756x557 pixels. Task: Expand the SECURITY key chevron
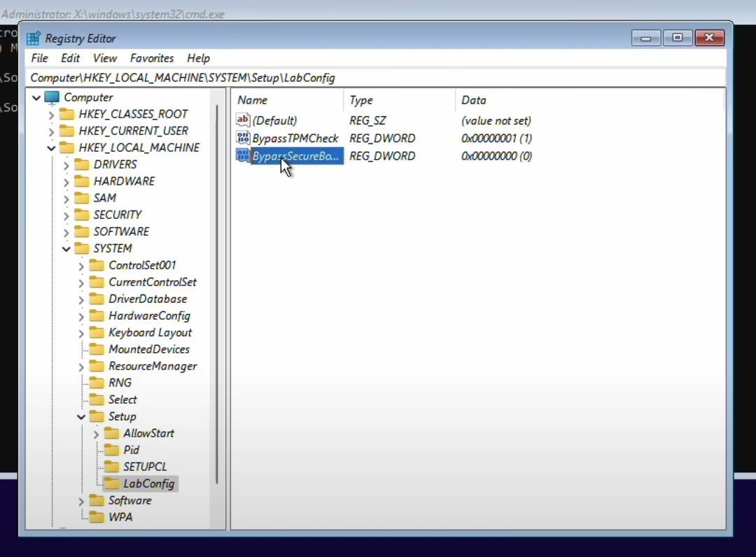(x=66, y=216)
